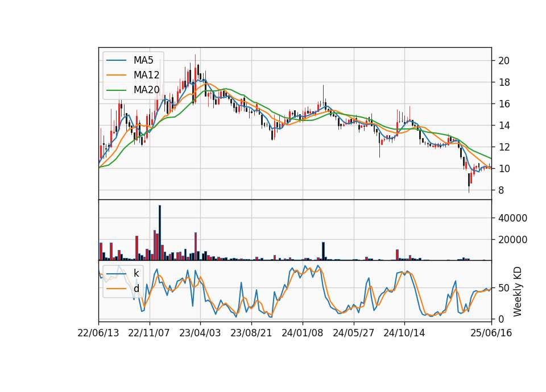Click the price axis value 18
This screenshot has width=546, height=392.
[504, 82]
